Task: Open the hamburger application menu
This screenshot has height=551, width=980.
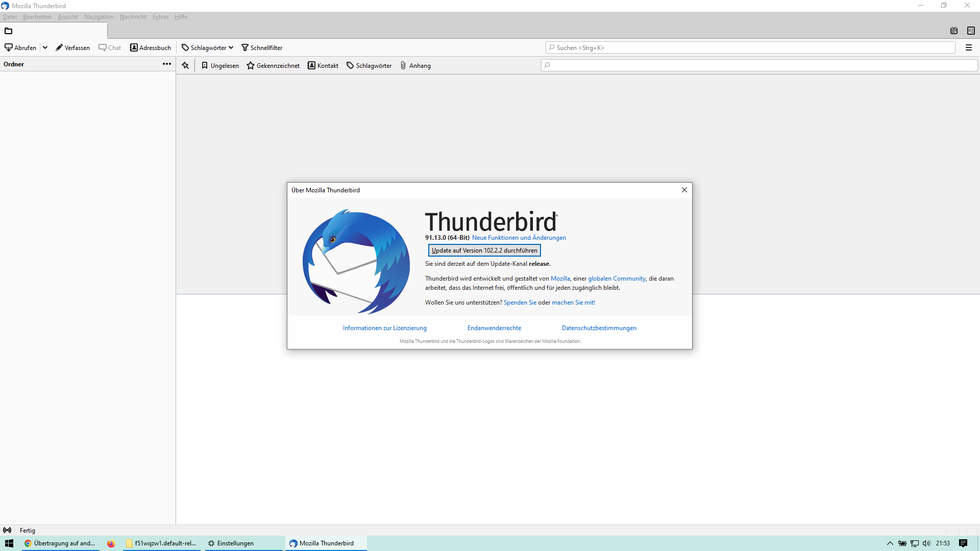Action: pyautogui.click(x=968, y=47)
